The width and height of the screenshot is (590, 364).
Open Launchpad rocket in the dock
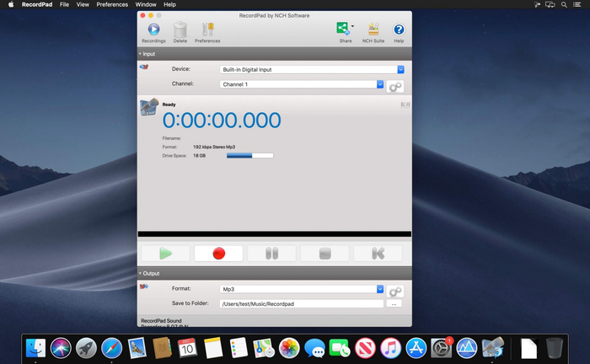point(86,348)
